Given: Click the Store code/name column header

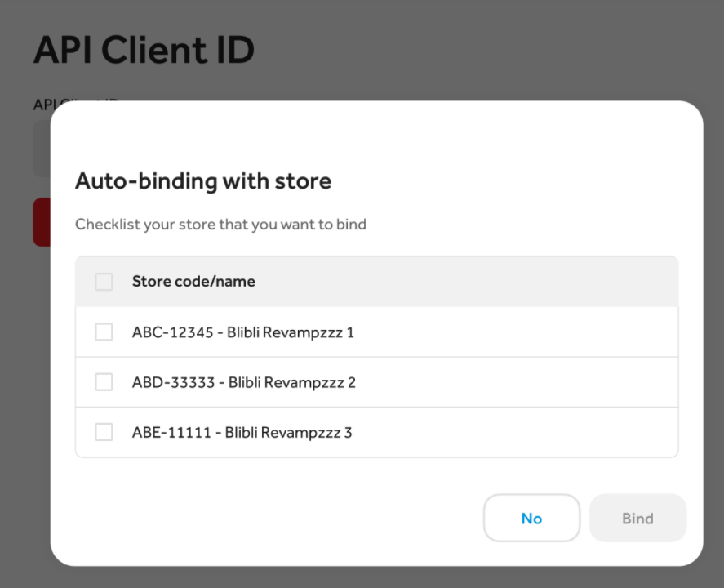Looking at the screenshot, I should tap(193, 281).
